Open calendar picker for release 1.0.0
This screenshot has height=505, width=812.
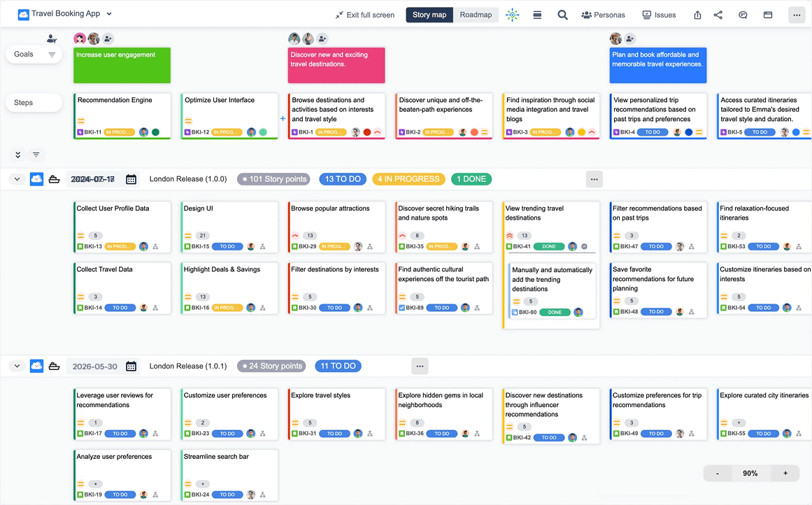[x=131, y=179]
